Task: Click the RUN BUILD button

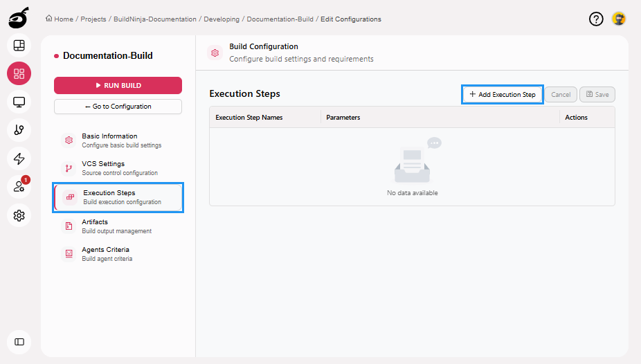Action: tap(118, 85)
